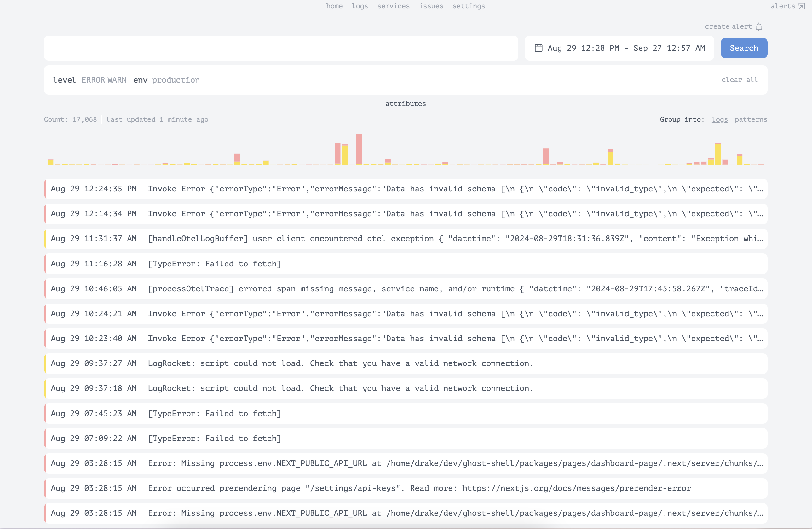Screen dimensions: 812x529
Task: Expand the attributes divider section
Action: 405,104
